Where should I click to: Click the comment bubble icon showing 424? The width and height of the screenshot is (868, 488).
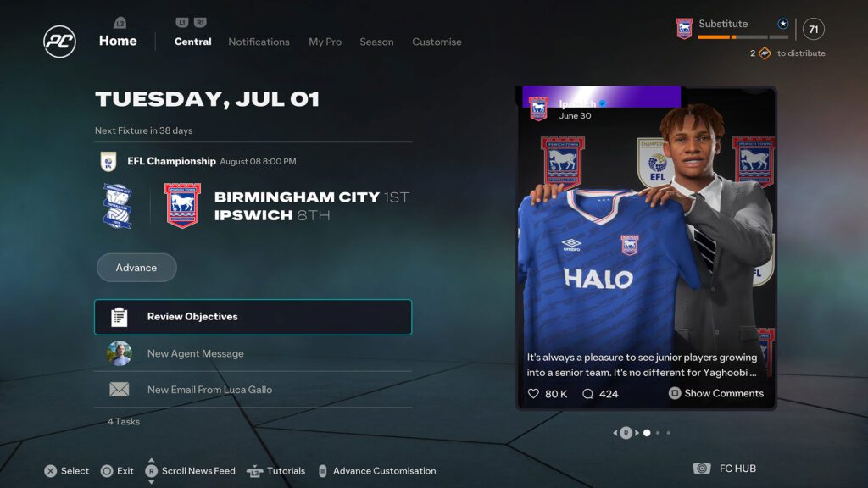tap(588, 394)
